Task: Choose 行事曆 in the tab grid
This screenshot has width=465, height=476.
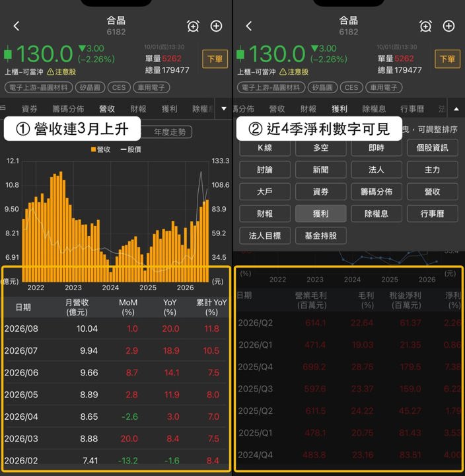Action: pyautogui.click(x=432, y=214)
